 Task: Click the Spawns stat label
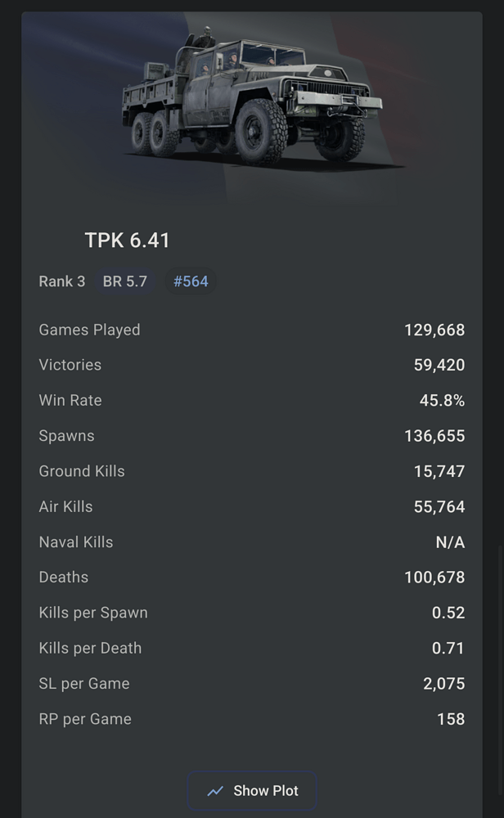(x=66, y=436)
